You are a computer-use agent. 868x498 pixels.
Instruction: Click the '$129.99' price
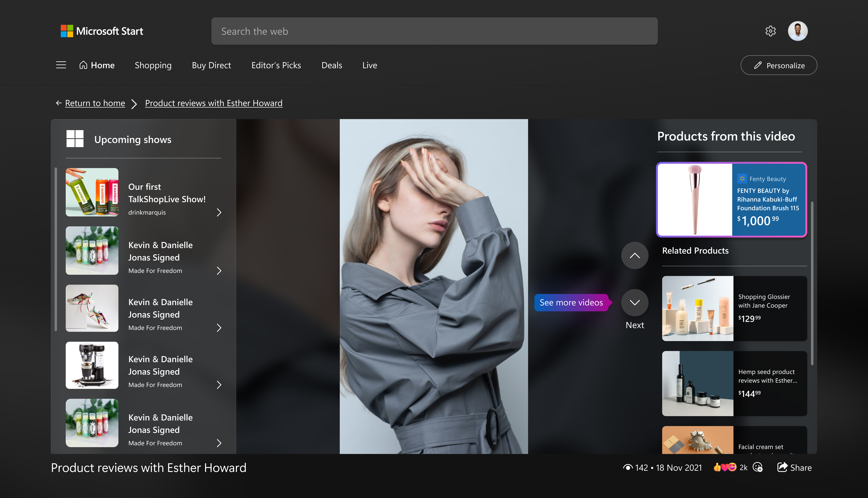[x=749, y=319]
